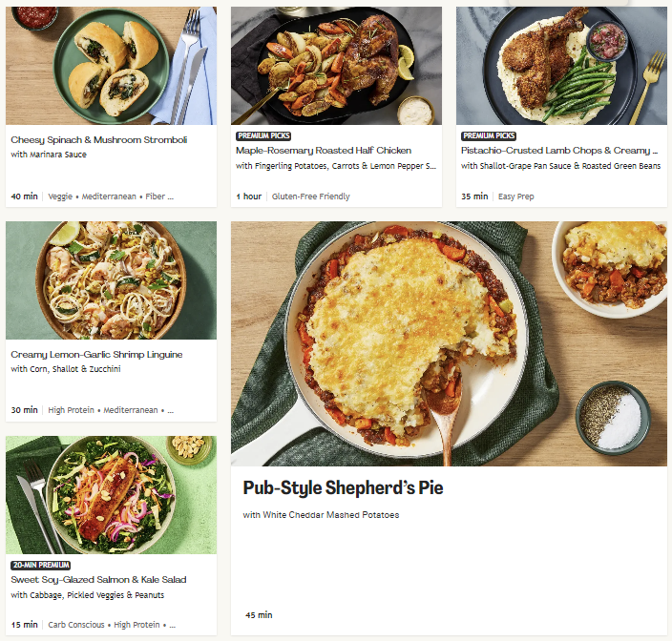The width and height of the screenshot is (672, 641).
Task: Click the Pub-Style Shepherd's Pie heading
Action: (x=343, y=488)
